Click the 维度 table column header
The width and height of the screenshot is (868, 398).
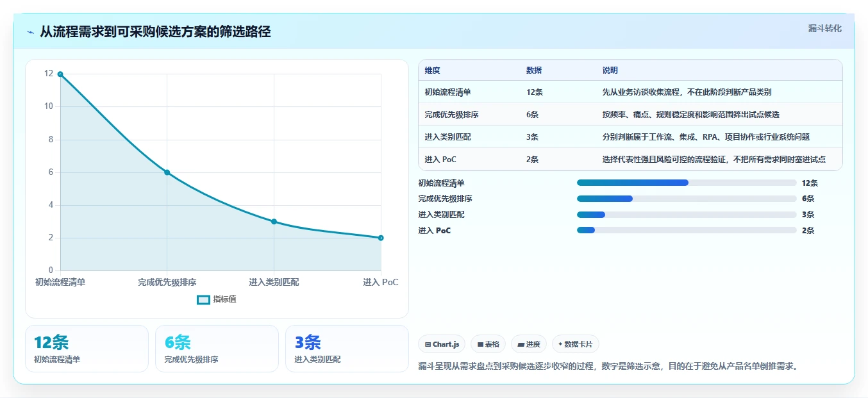(433, 70)
